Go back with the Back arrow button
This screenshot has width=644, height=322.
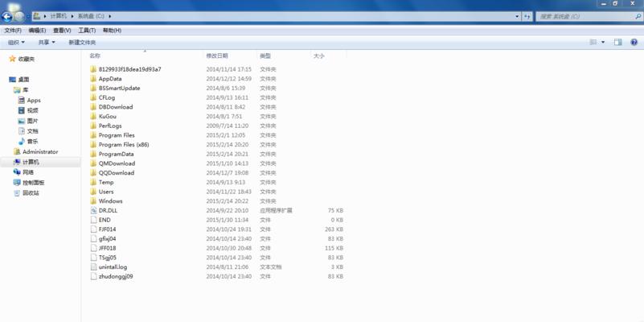tap(7, 16)
